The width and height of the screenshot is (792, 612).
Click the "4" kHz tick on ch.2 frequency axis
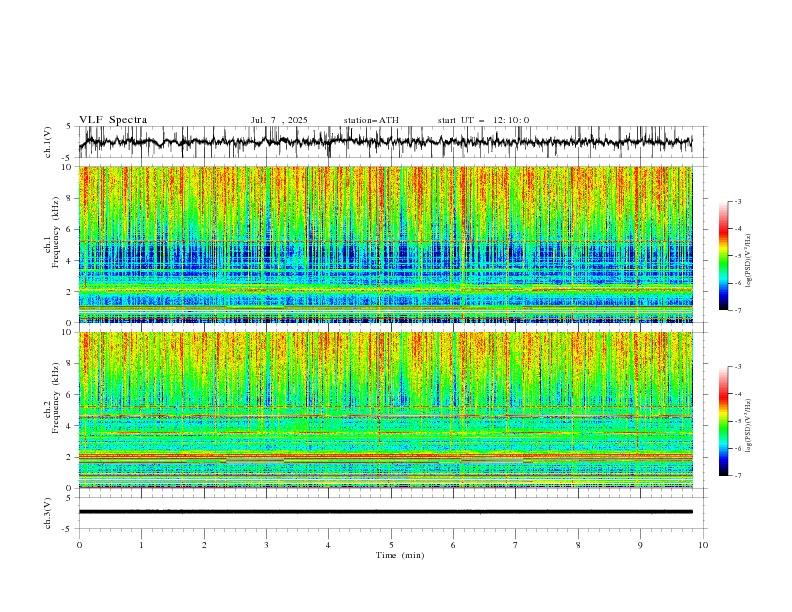point(70,426)
